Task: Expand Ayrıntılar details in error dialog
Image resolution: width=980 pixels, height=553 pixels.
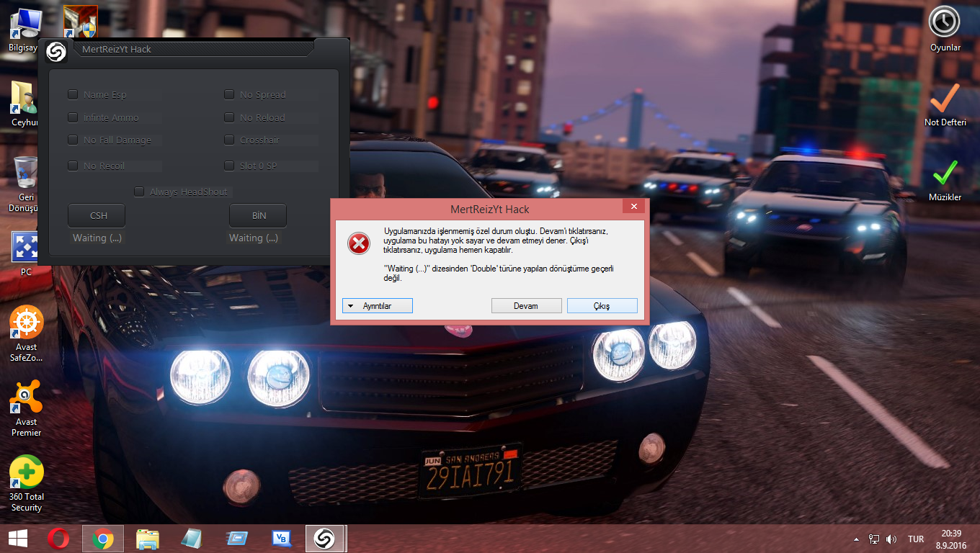Action: click(378, 306)
